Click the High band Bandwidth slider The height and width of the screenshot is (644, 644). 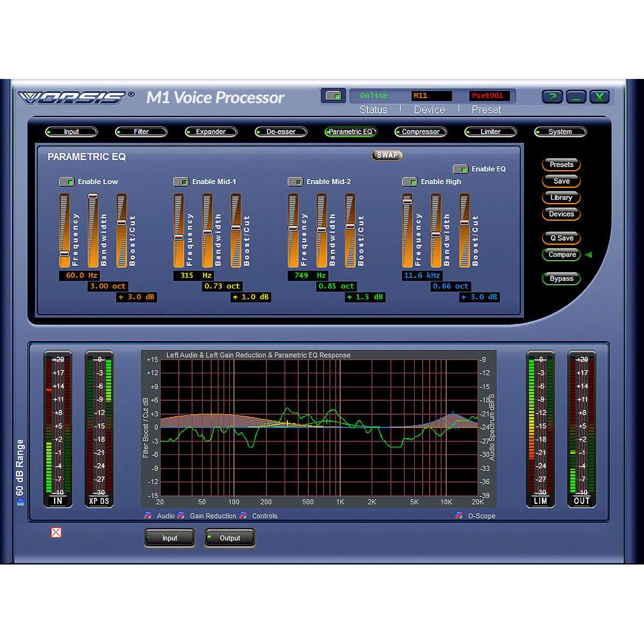pos(436,230)
